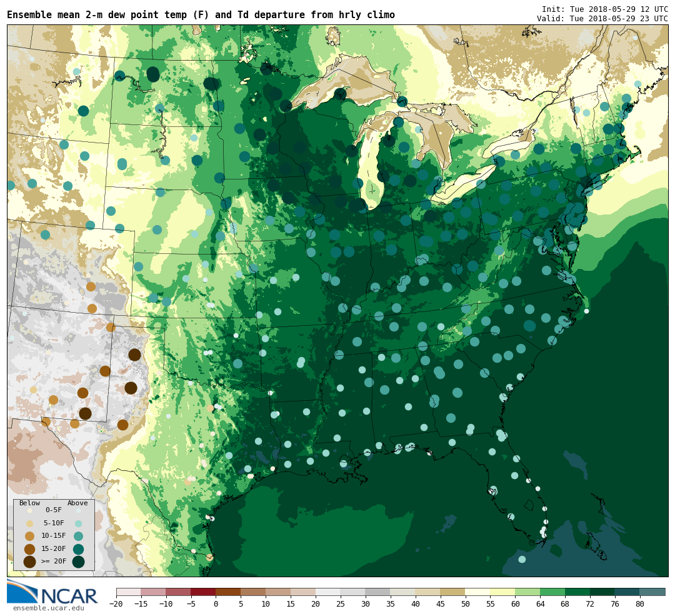
Task: Click the green swatch between 64 and 68
Action: (x=553, y=592)
